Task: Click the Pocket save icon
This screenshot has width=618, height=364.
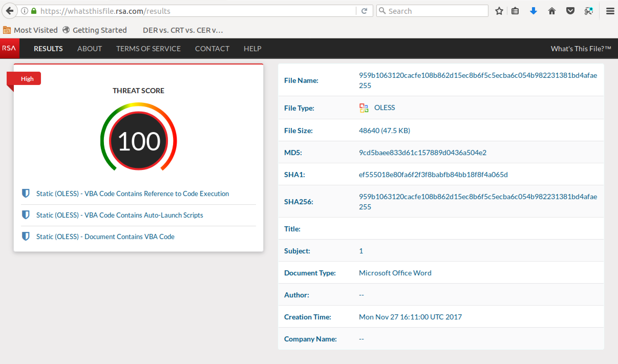Action: click(x=570, y=11)
